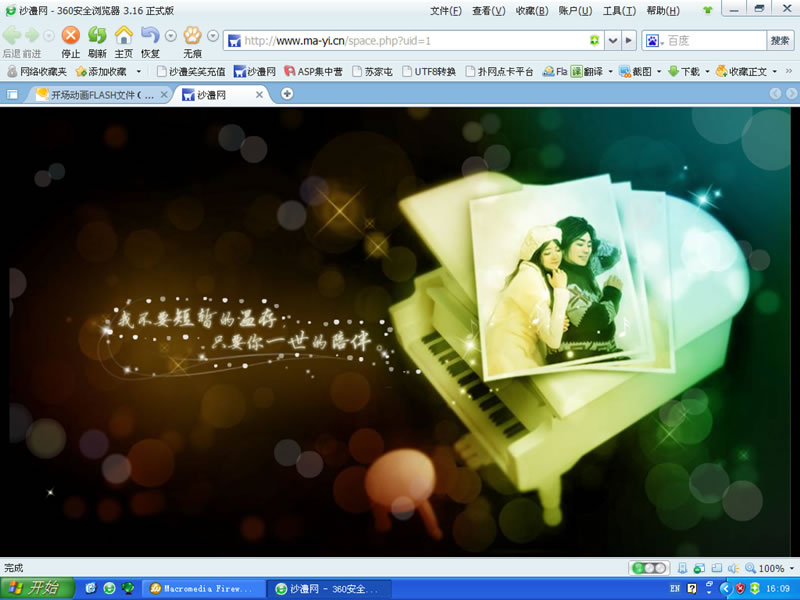Viewport: 800px width, 600px height.
Task: Click the status bar speaker mute icon
Action: click(734, 568)
